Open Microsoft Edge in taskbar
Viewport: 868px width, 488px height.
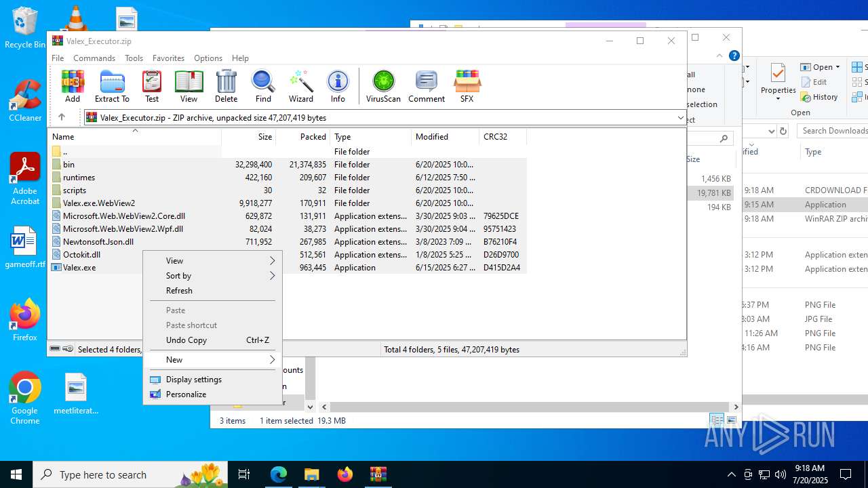(279, 474)
